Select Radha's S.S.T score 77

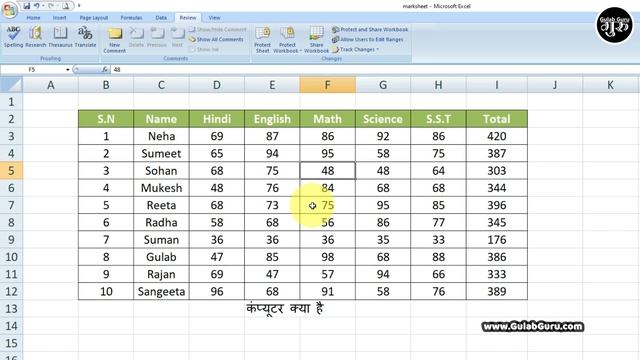tap(438, 222)
